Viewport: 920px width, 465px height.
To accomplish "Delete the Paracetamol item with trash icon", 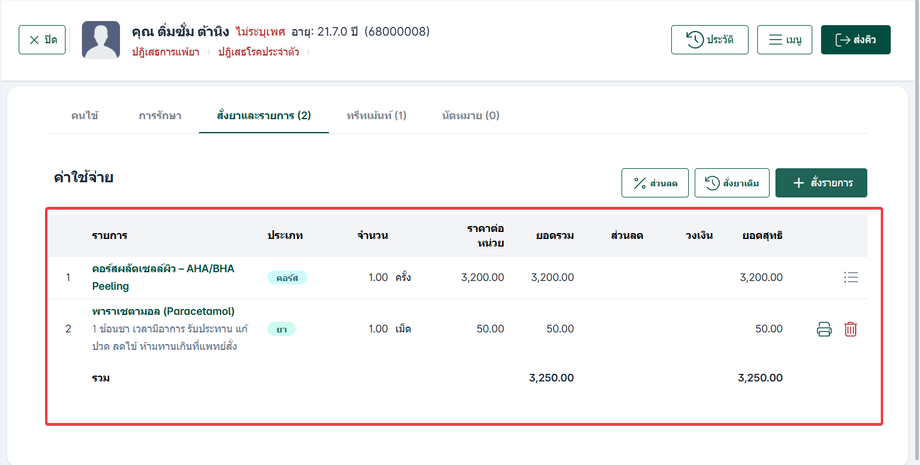I will pos(850,329).
